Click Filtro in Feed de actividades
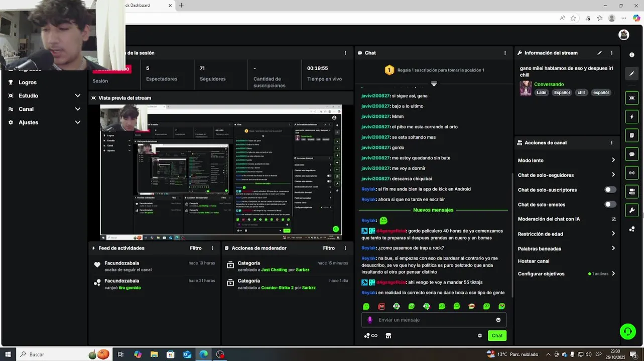The height and width of the screenshot is (361, 644). click(196, 248)
